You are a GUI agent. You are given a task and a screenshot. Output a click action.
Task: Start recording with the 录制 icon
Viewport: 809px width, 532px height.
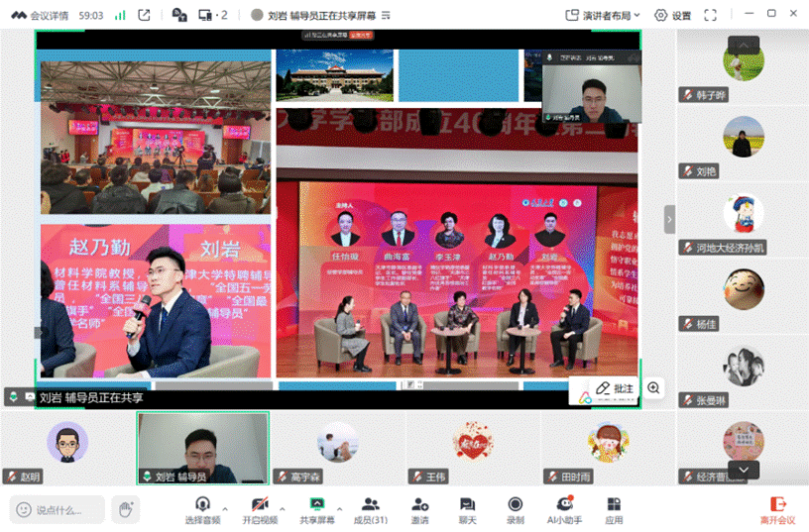click(515, 510)
